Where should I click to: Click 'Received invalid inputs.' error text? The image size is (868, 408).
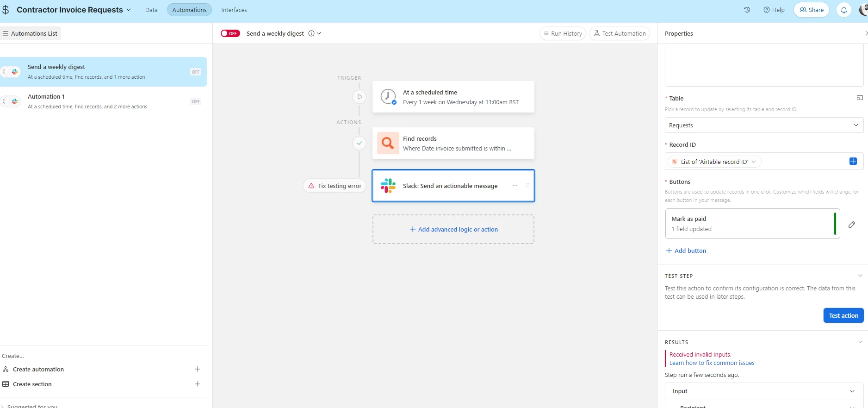[x=700, y=354]
